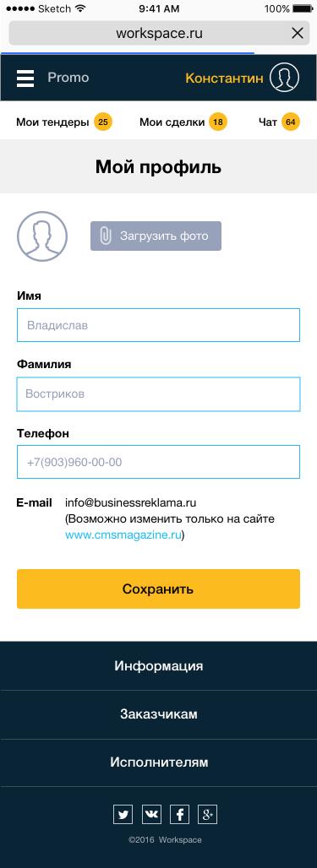Expand the Заказчикам footer section
The image size is (317, 868).
point(159,714)
